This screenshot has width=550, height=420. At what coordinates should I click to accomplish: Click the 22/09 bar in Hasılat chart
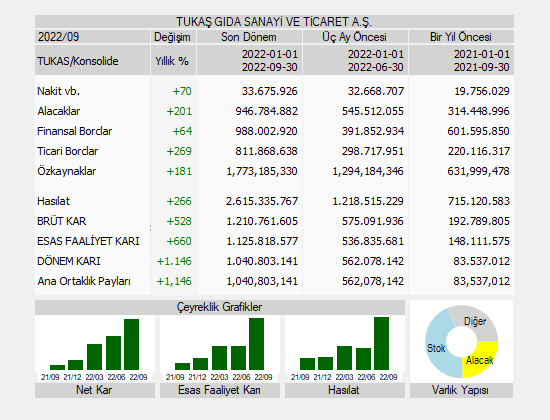coord(382,344)
